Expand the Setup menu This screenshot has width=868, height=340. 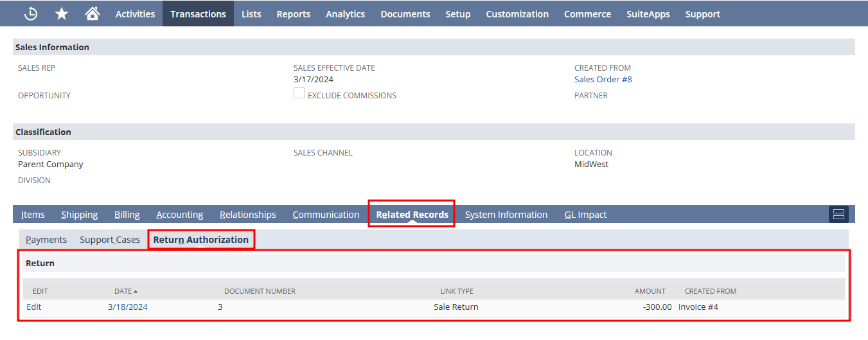point(457,13)
